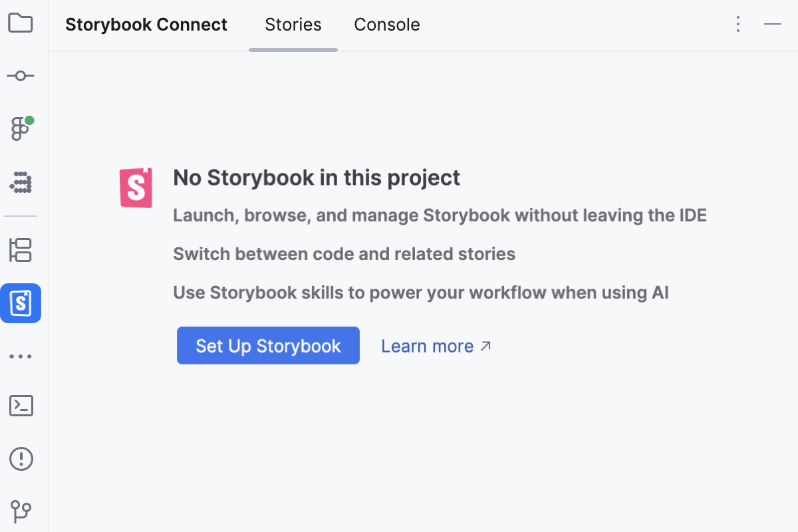Open More tool windows ellipsis
The width and height of the screenshot is (798, 532).
[x=21, y=356]
